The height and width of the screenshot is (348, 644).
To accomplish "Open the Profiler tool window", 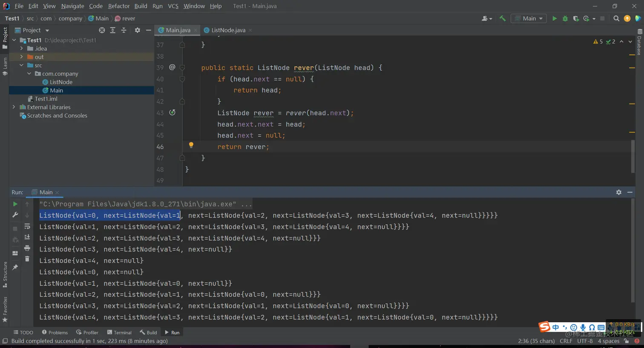I will point(87,332).
